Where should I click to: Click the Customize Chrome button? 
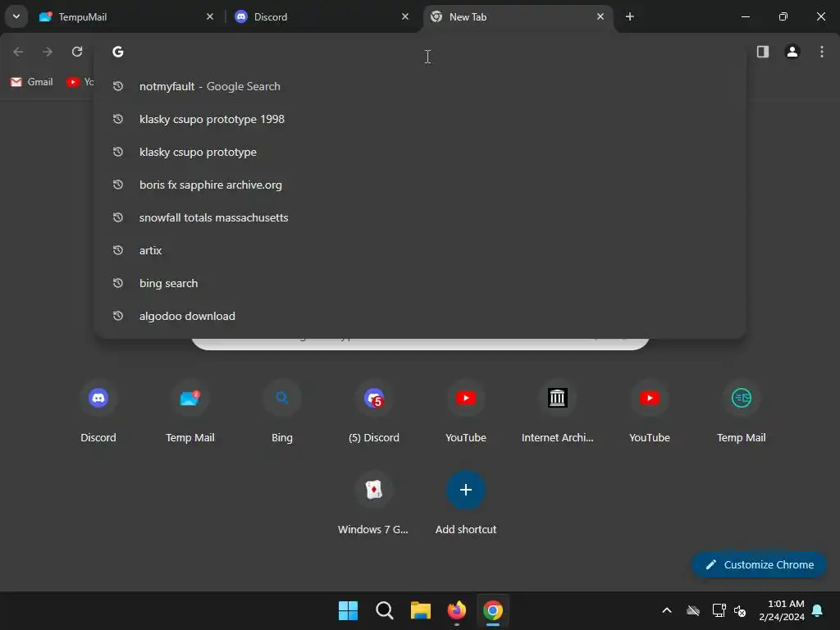[759, 564]
